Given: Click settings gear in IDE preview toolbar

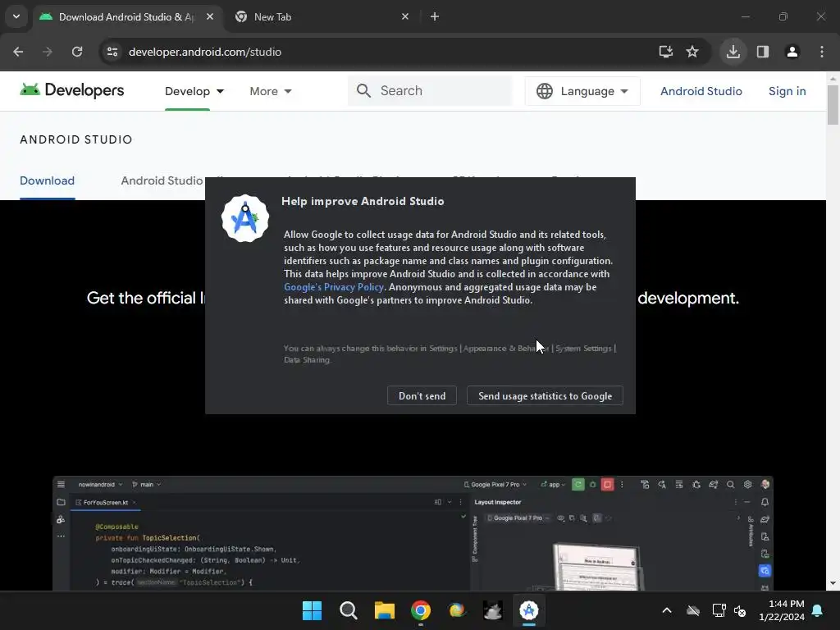Looking at the screenshot, I should (x=747, y=484).
